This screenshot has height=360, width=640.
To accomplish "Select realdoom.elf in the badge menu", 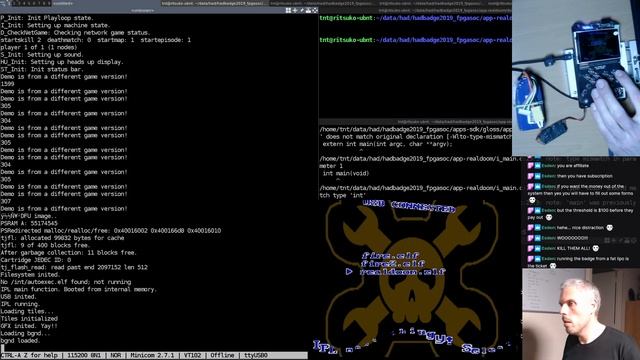I will pyautogui.click(x=402, y=272).
